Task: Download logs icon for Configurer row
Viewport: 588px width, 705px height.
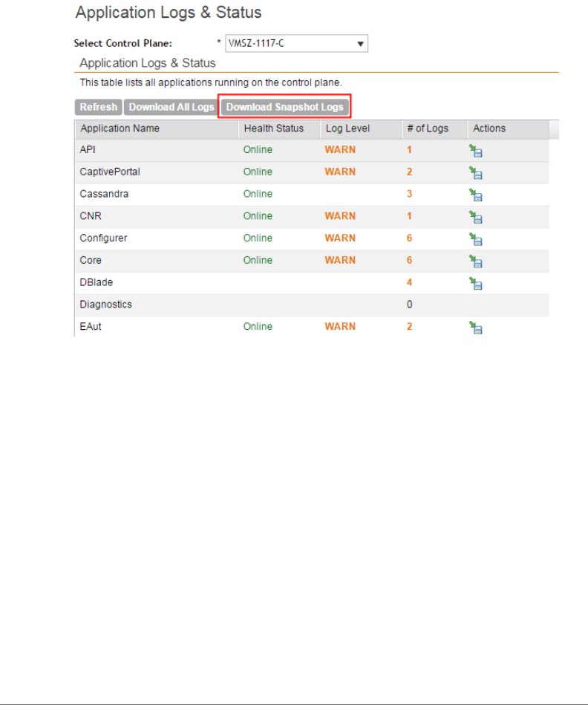Action: click(x=475, y=238)
